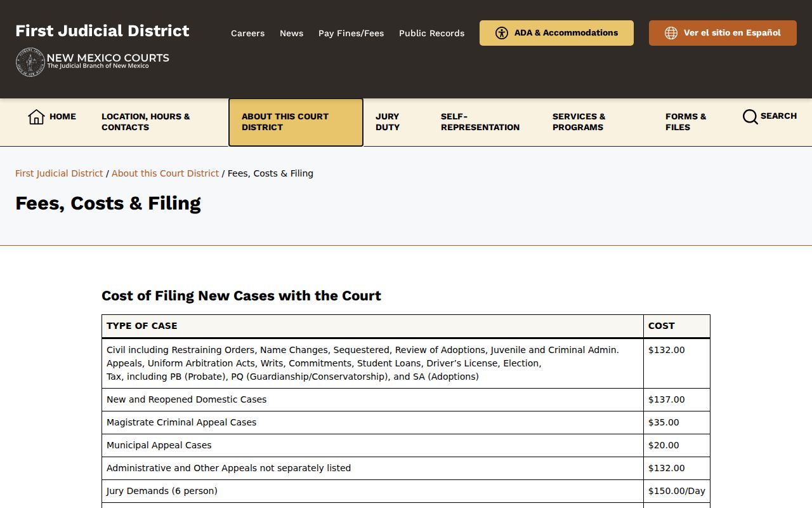Click the Fees, Costs & Filing page title

pyautogui.click(x=108, y=203)
